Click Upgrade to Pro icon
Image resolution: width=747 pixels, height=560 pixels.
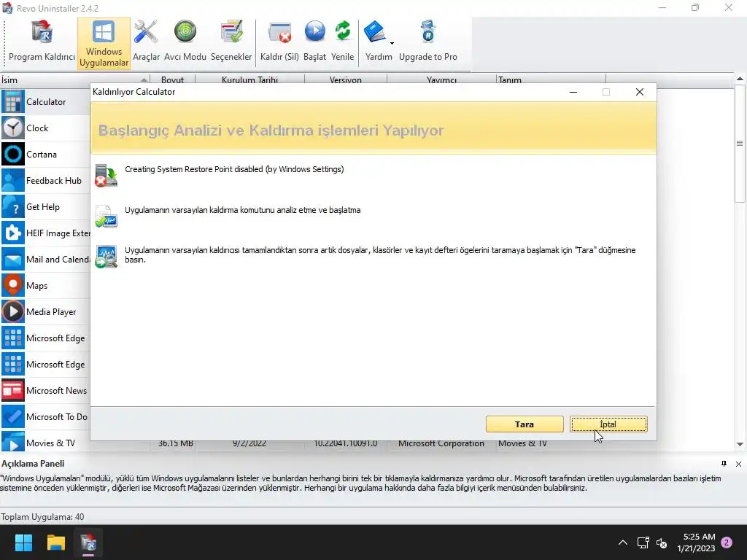(x=427, y=42)
